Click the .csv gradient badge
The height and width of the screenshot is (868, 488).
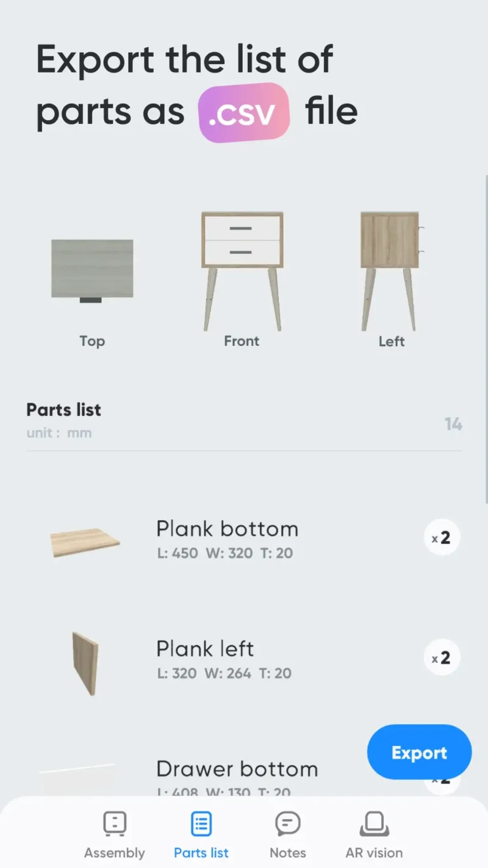tap(244, 112)
